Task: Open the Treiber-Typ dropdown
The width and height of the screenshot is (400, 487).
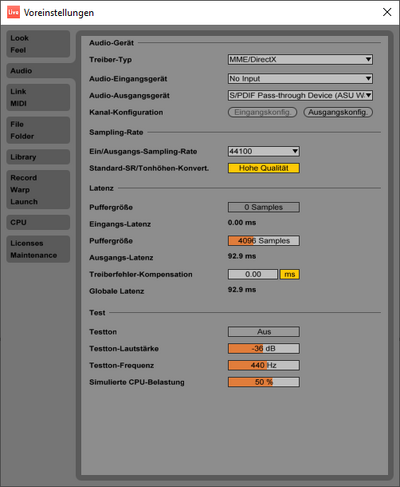Action: tap(300, 60)
